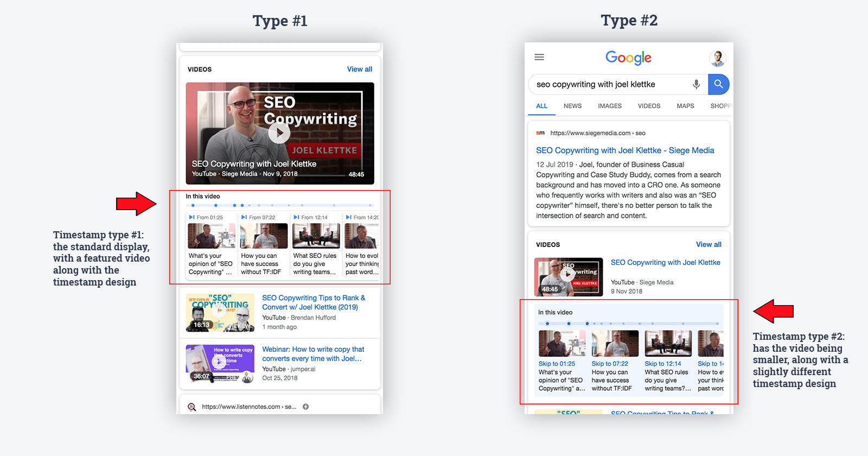Click caption How you can have success in Type #2

pyautogui.click(x=612, y=380)
